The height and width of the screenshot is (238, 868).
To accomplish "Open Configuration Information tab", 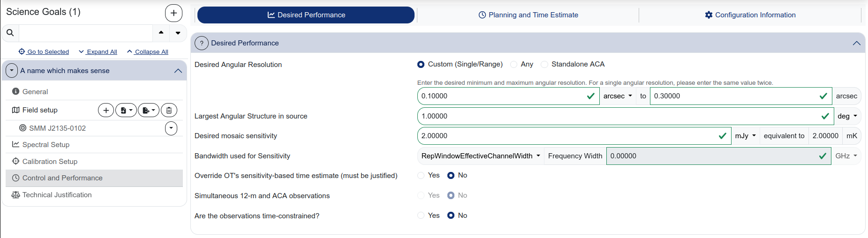I will pyautogui.click(x=750, y=15).
